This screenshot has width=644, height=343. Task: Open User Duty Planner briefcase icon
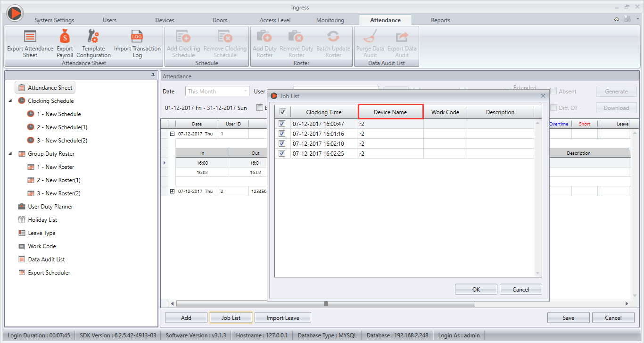tap(22, 207)
